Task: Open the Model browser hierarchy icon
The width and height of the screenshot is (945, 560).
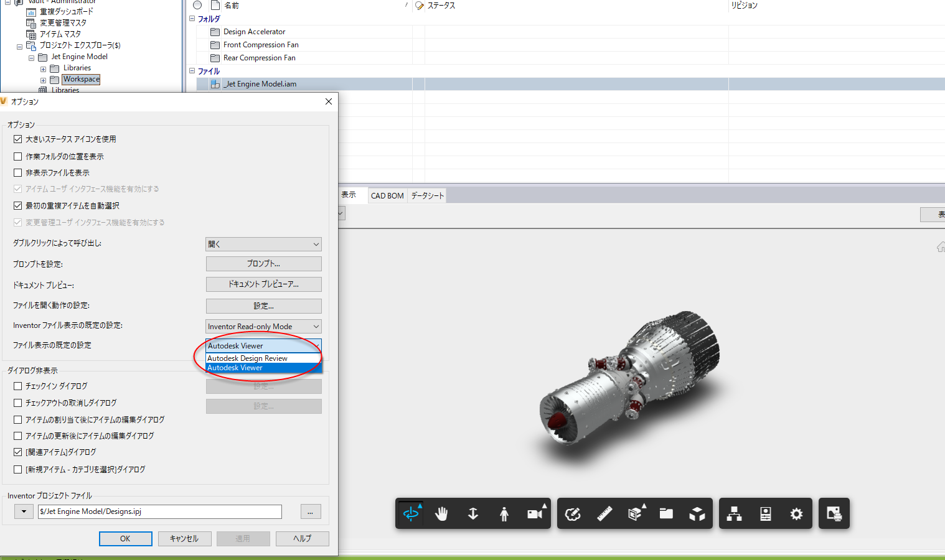Action: coord(735,514)
